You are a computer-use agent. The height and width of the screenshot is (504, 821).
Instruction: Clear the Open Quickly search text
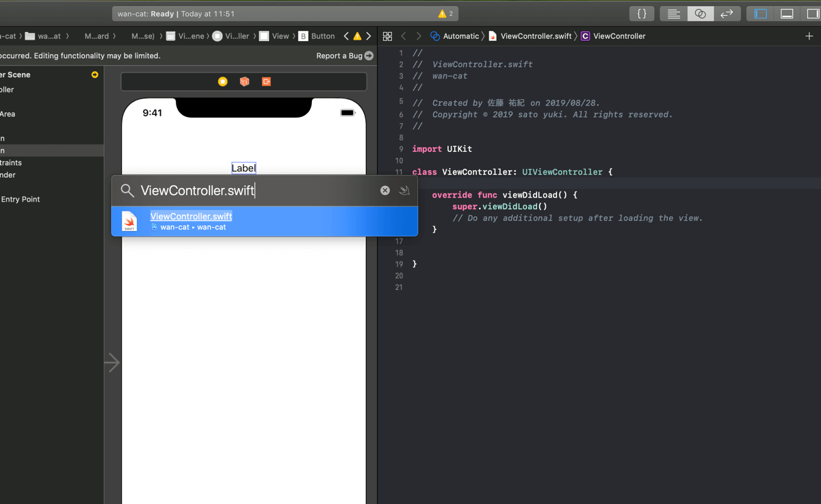tap(385, 191)
